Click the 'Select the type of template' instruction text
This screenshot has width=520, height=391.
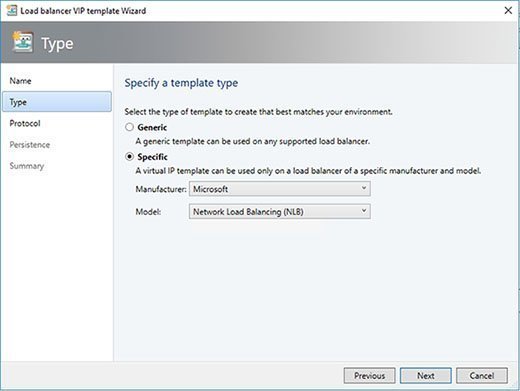click(x=258, y=112)
